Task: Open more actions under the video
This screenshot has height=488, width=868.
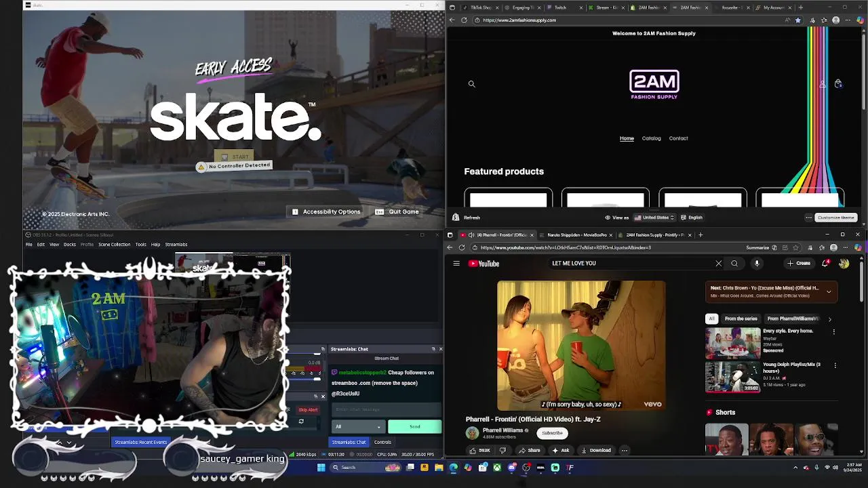Action: pos(625,450)
